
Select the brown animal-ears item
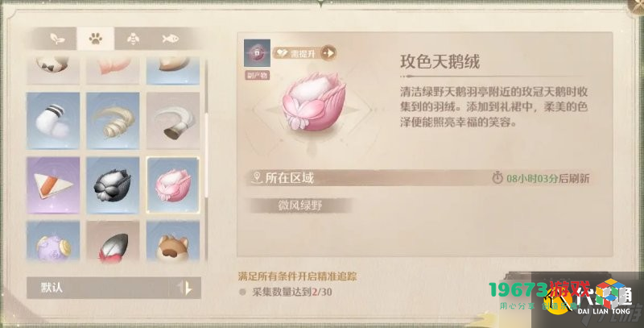pyautogui.click(x=173, y=241)
